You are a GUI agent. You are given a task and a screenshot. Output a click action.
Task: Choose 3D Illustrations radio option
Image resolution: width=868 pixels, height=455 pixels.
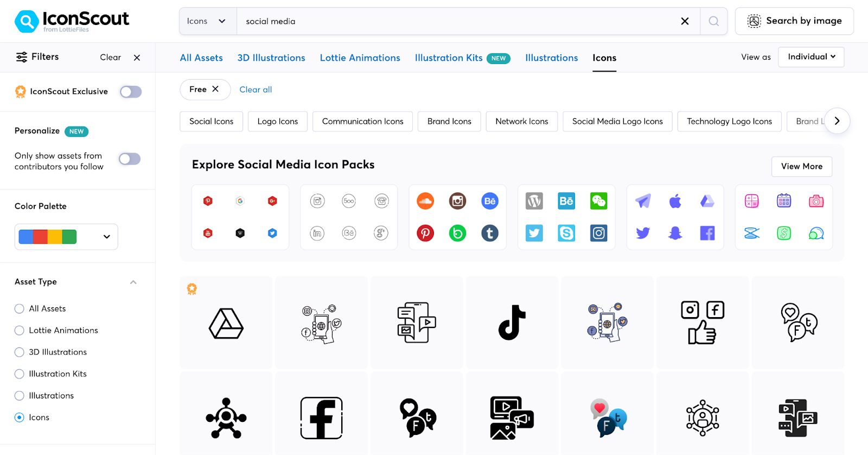pyautogui.click(x=20, y=352)
